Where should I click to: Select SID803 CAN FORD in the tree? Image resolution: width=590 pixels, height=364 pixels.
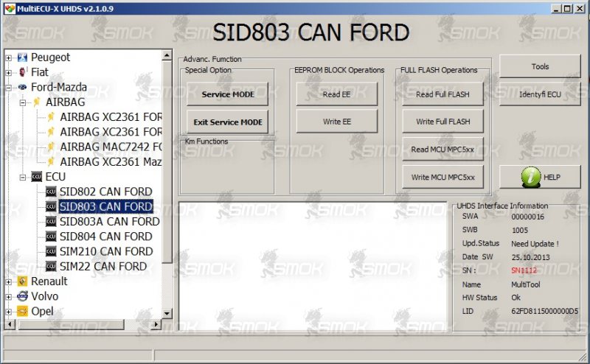105,207
